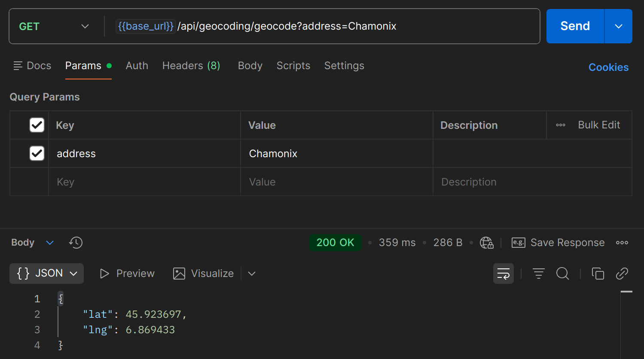Click the "lat" key in response
Image resolution: width=644 pixels, height=359 pixels.
pos(98,314)
